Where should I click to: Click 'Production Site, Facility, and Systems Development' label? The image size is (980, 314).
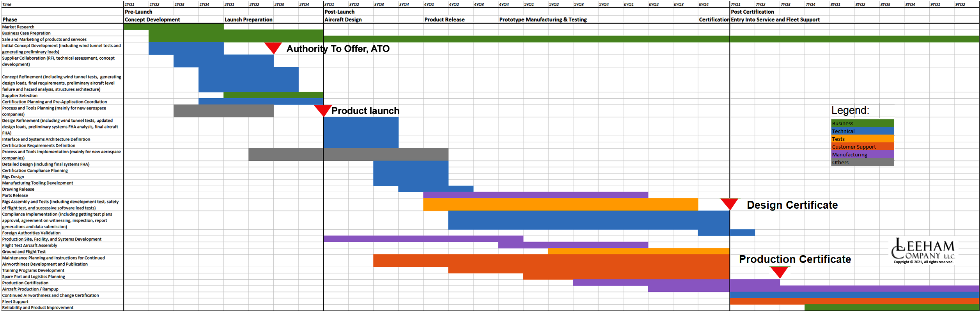pos(52,239)
